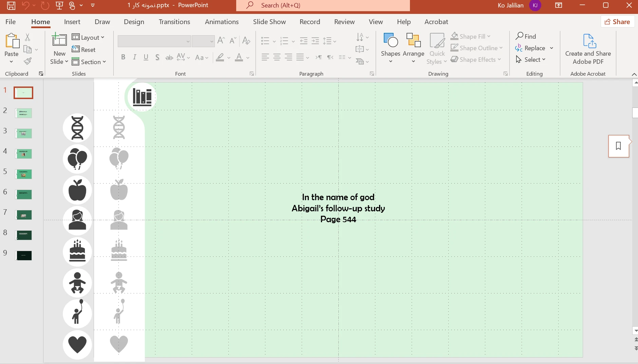Toggle Align Right paragraph
Image resolution: width=638 pixels, height=364 pixels.
pos(288,57)
